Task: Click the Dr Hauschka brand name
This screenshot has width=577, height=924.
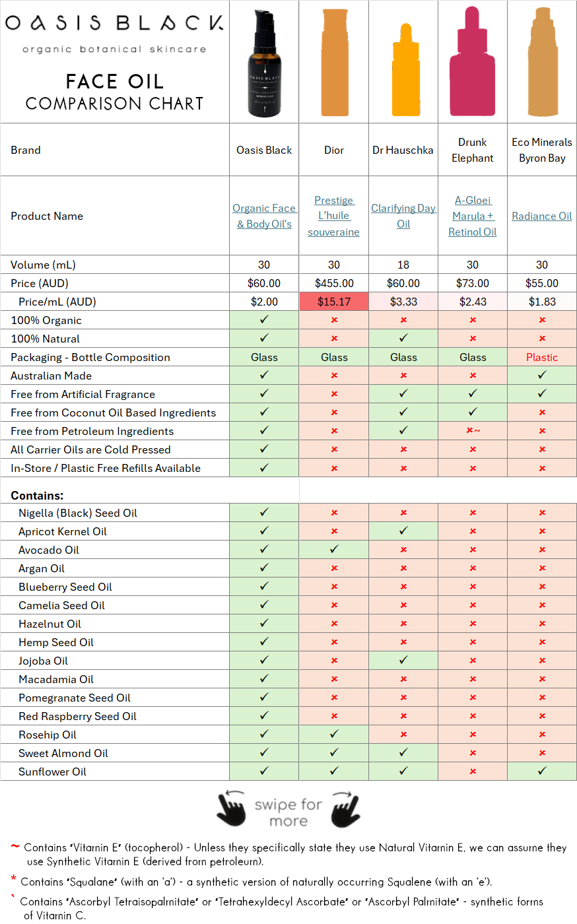Action: tap(403, 150)
